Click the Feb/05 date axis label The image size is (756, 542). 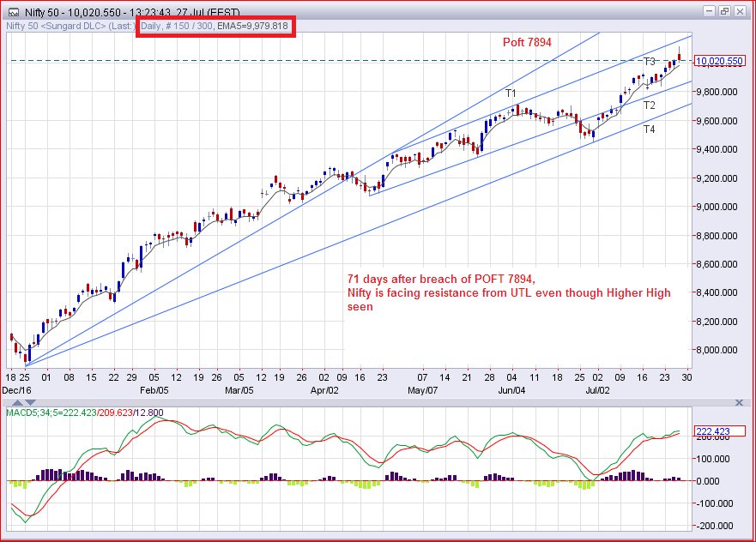tap(154, 390)
